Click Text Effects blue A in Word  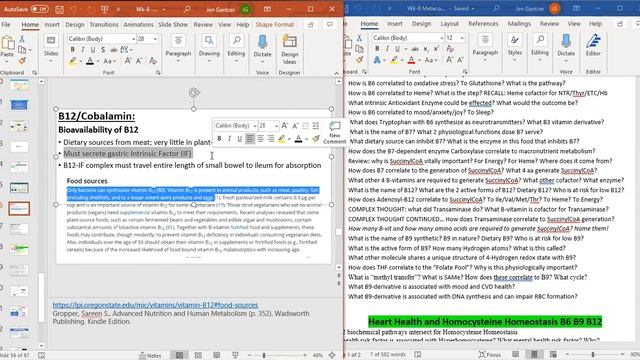point(377,60)
